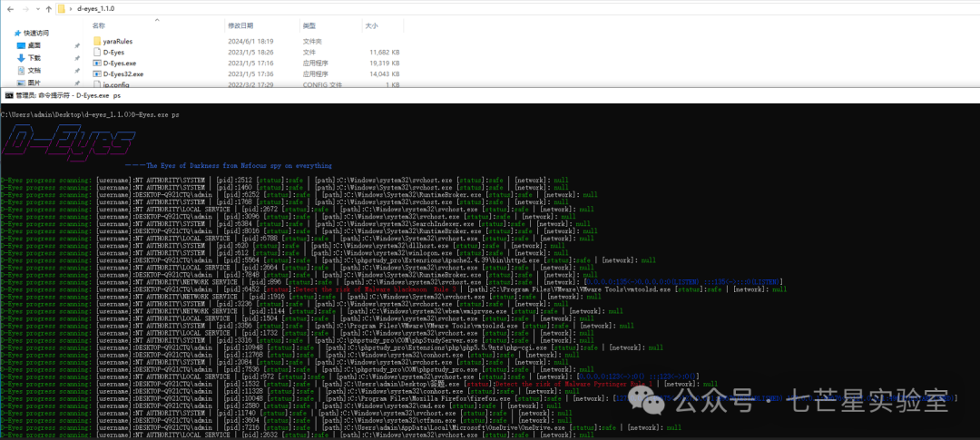Screen dimensions: 980x440
Task: Click the command prompt icon in title bar
Action: [9, 95]
